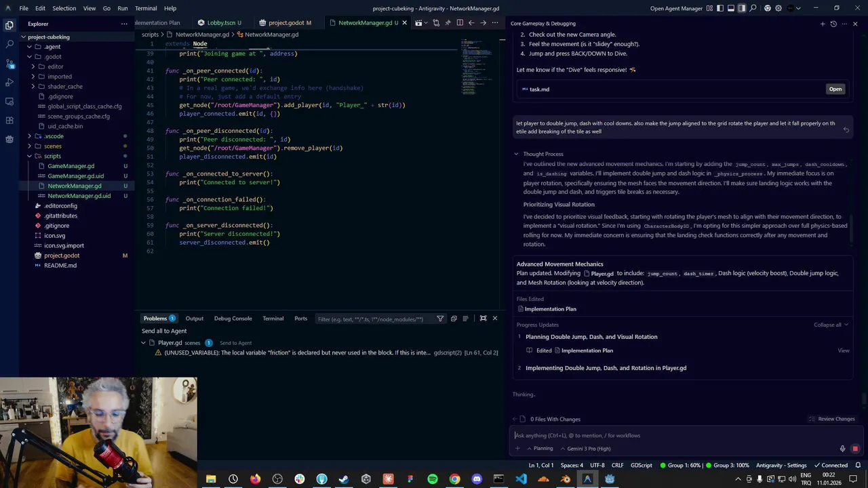This screenshot has height=488, width=868.
Task: Undo to the user message arrow icon
Action: click(x=846, y=129)
